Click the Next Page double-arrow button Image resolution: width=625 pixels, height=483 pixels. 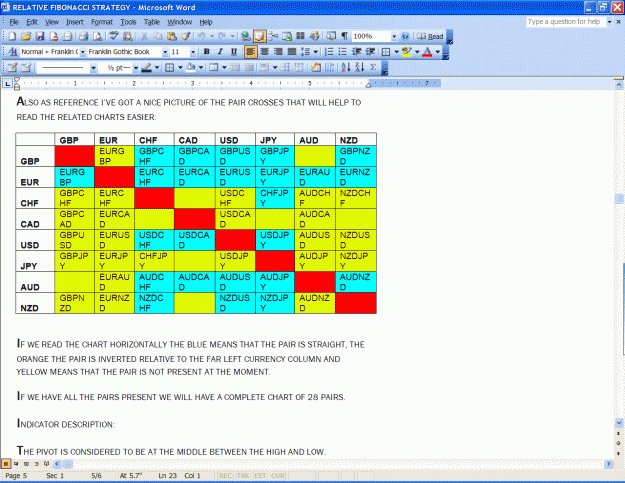tap(619, 452)
